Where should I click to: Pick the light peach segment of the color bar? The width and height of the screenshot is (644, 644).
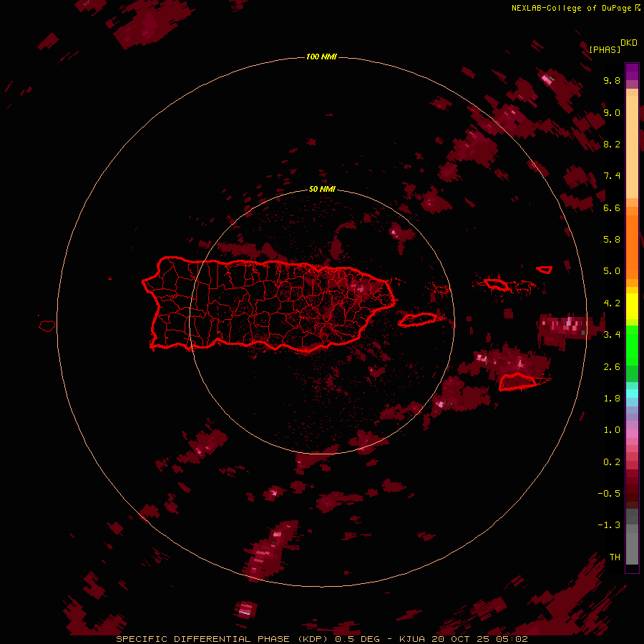click(632, 147)
